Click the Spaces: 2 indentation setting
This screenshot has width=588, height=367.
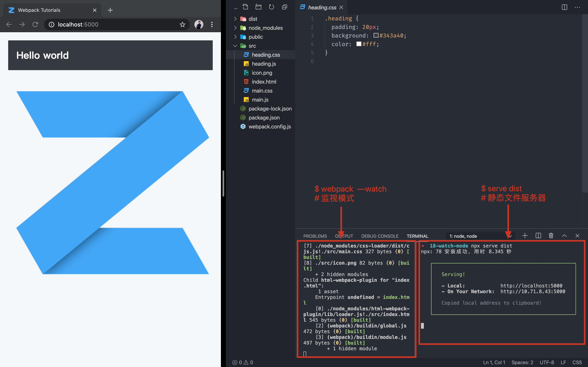pyautogui.click(x=522, y=362)
